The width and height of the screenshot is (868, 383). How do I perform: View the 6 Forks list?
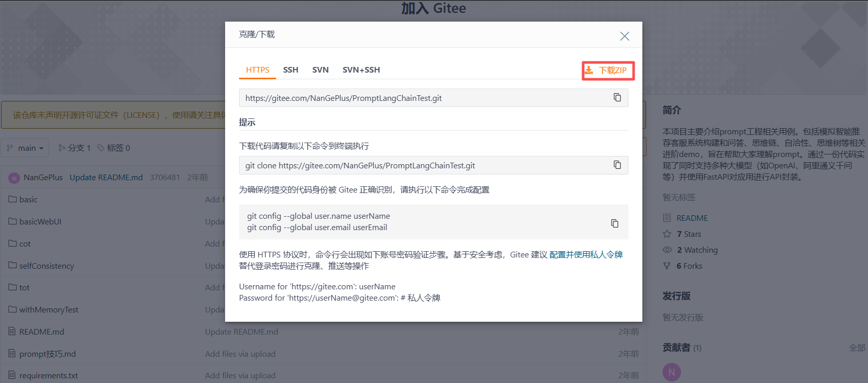pos(689,266)
